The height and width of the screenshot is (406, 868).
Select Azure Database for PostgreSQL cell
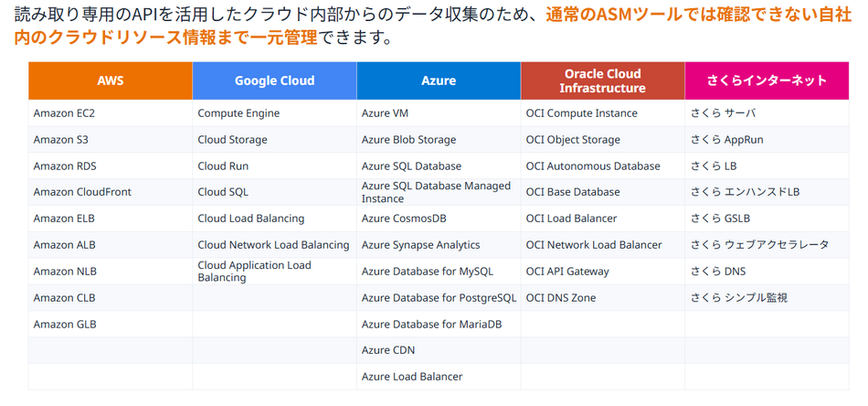(439, 298)
